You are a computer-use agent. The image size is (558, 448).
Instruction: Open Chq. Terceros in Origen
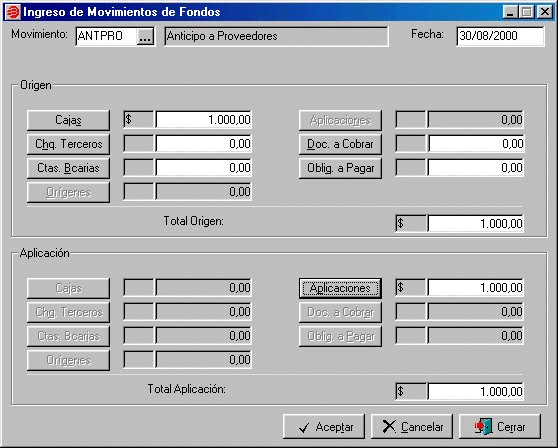coord(68,144)
